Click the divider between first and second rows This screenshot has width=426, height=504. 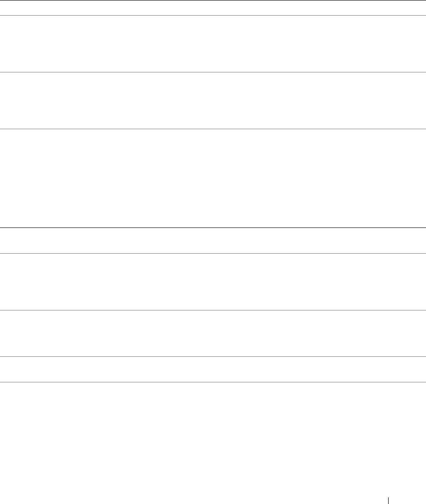[213, 72]
